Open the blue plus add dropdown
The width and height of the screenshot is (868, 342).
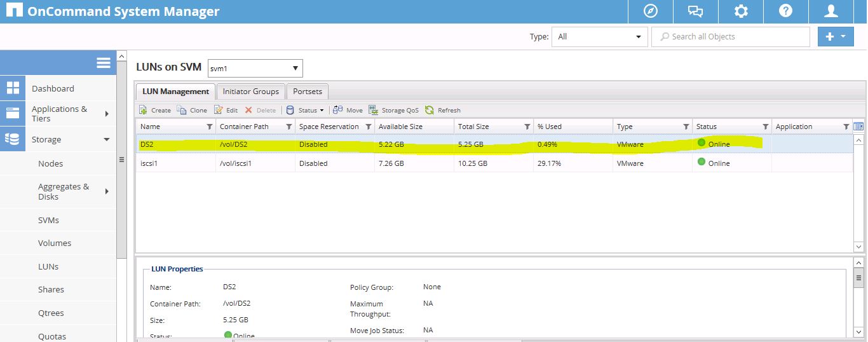(836, 37)
